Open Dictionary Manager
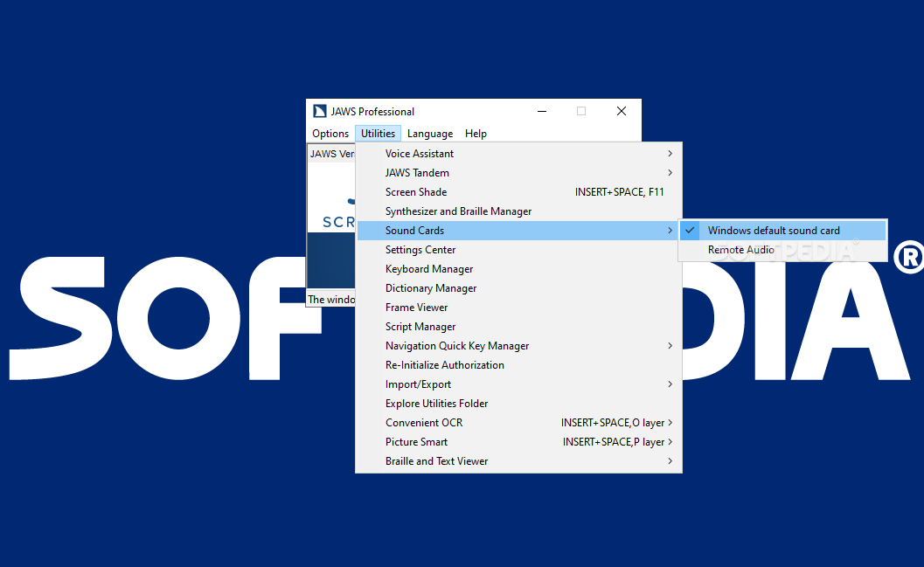This screenshot has width=924, height=567. click(x=519, y=288)
